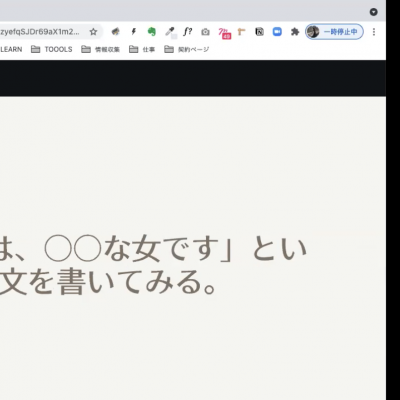
Task: Open the puzzle piece Extensions menu
Action: pyautogui.click(x=295, y=32)
